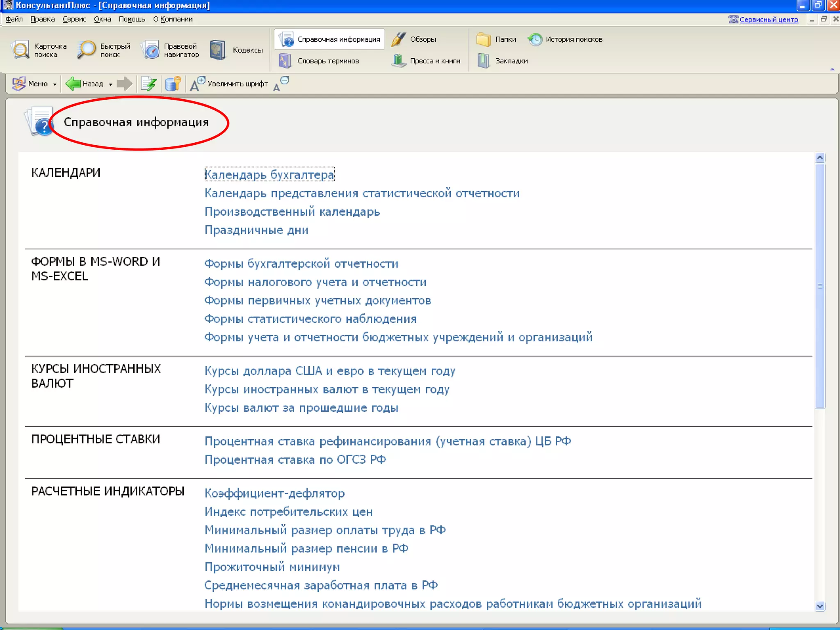
Task: Open the Сервис menu
Action: point(74,19)
